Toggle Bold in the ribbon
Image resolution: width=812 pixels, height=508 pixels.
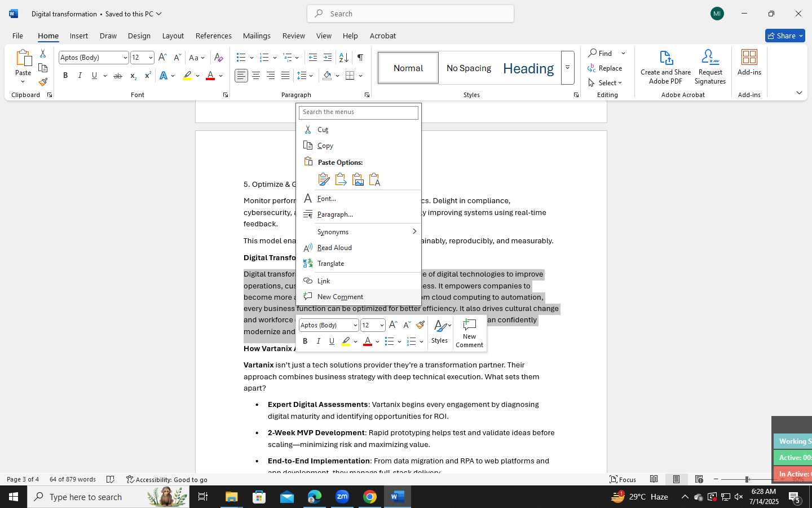pos(65,76)
